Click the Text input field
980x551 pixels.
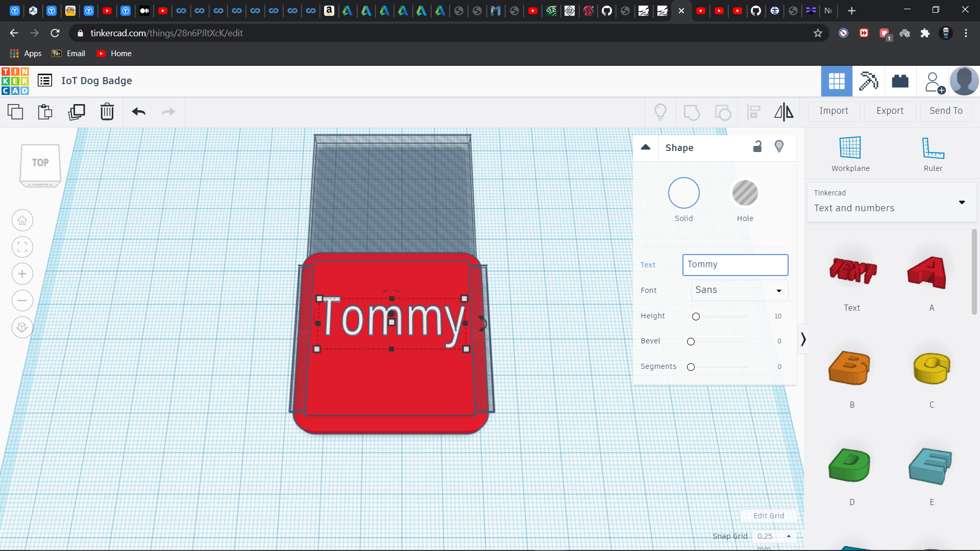(x=734, y=264)
